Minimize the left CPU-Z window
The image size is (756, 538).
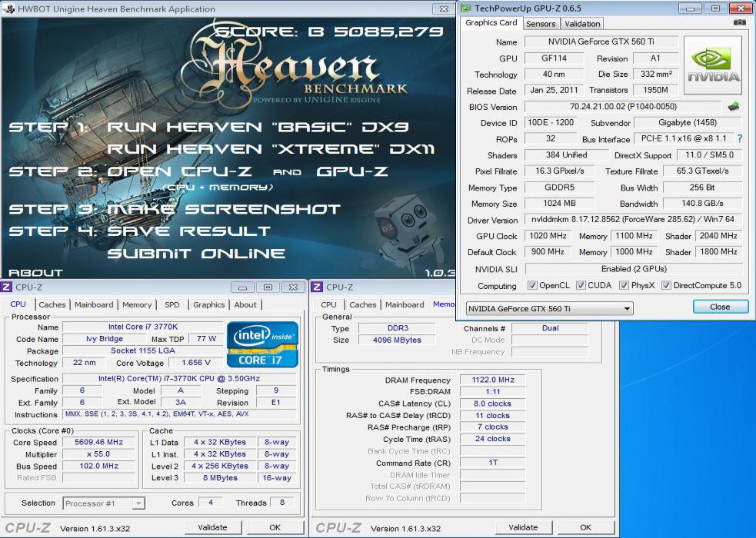click(x=242, y=287)
